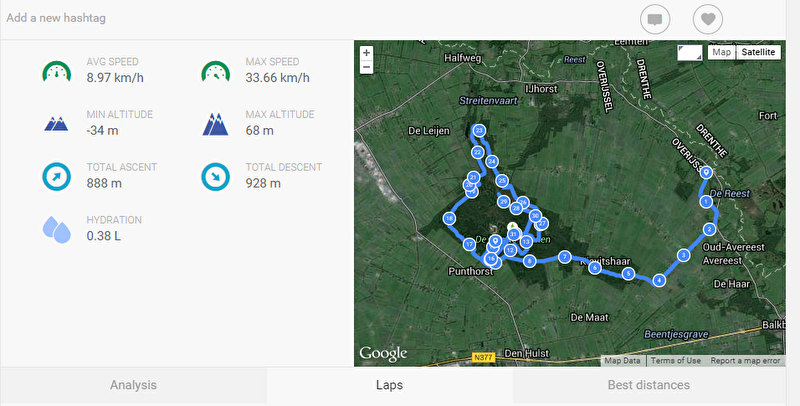
Task: Open the Analysis tab
Action: click(x=133, y=385)
